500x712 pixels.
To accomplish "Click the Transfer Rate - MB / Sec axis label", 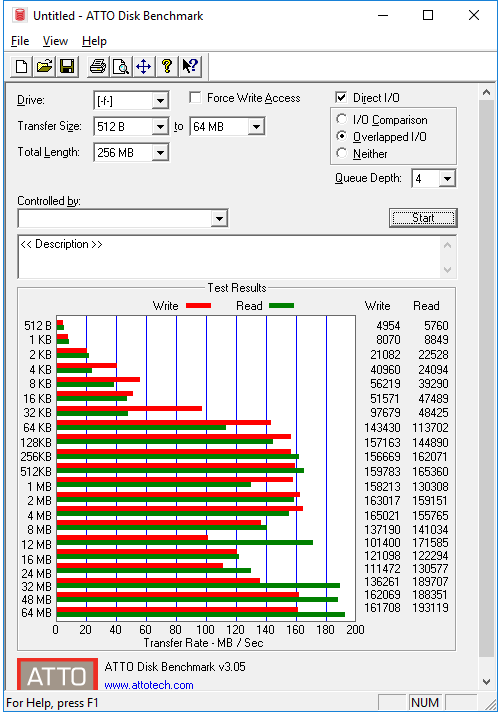I will [x=203, y=643].
